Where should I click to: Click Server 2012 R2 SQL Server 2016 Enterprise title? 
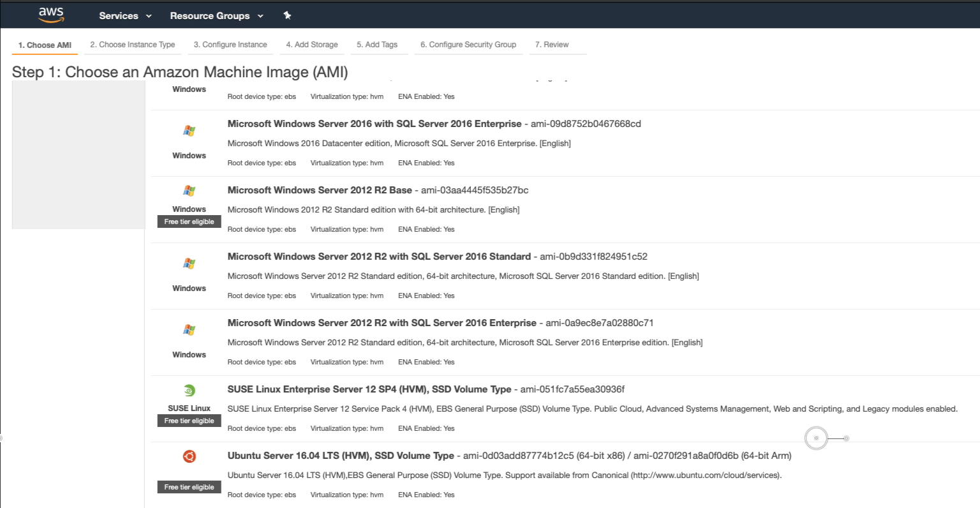pos(382,323)
